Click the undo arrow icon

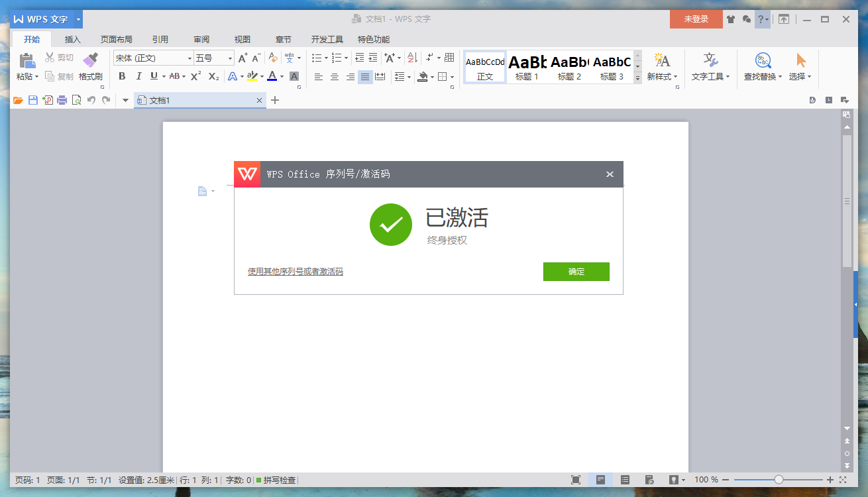(x=91, y=100)
